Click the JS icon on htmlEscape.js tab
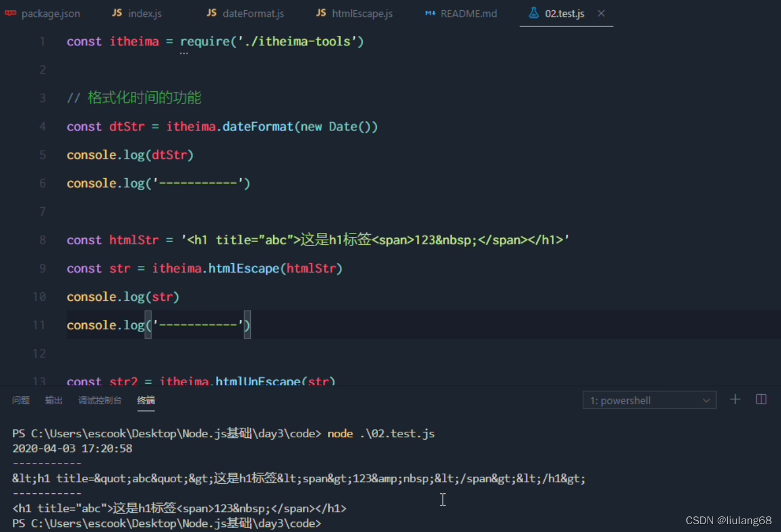 coord(321,13)
